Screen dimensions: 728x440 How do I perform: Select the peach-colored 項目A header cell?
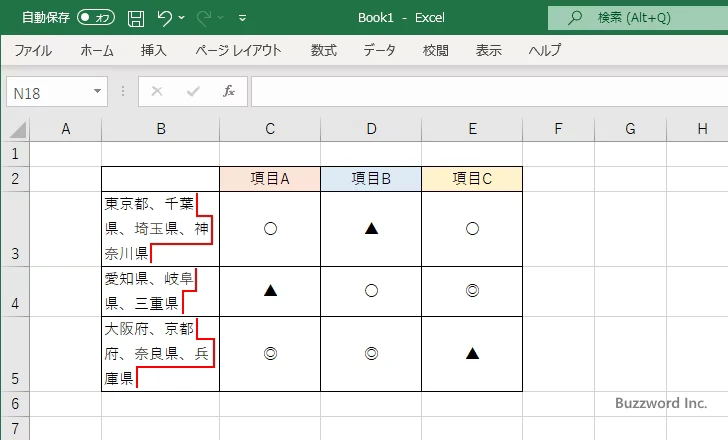coord(270,179)
